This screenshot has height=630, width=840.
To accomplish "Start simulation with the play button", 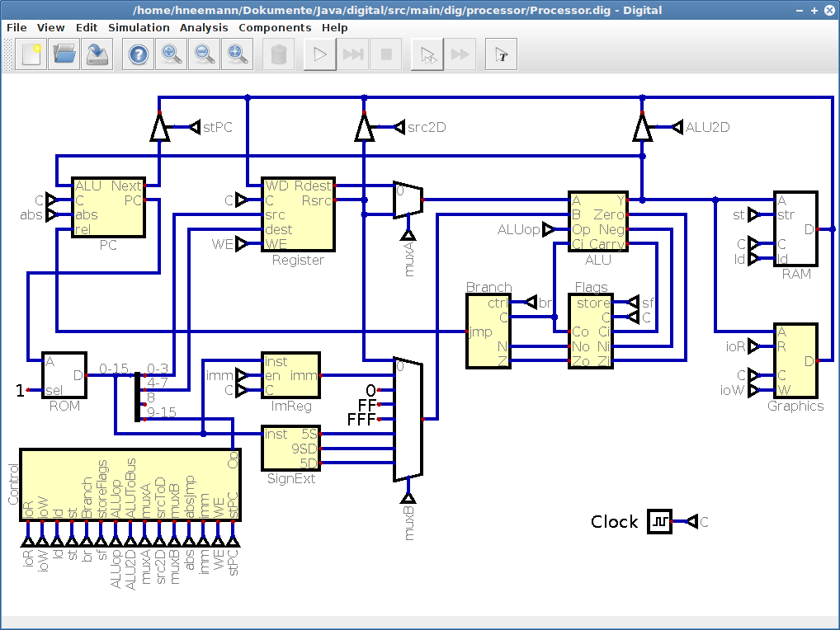I will [320, 54].
